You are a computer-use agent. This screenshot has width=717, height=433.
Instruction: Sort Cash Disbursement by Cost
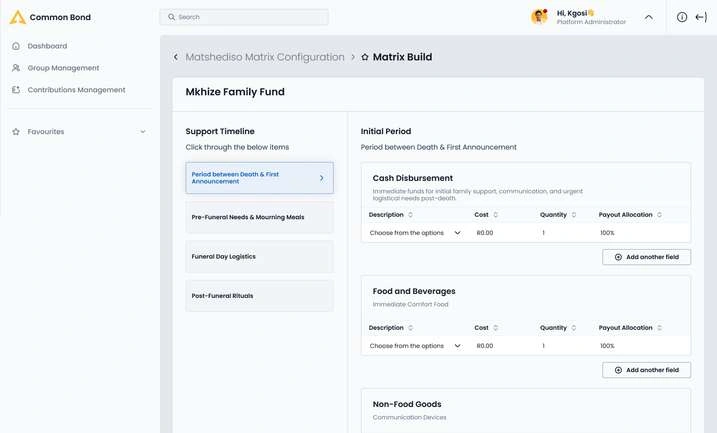[x=495, y=215]
